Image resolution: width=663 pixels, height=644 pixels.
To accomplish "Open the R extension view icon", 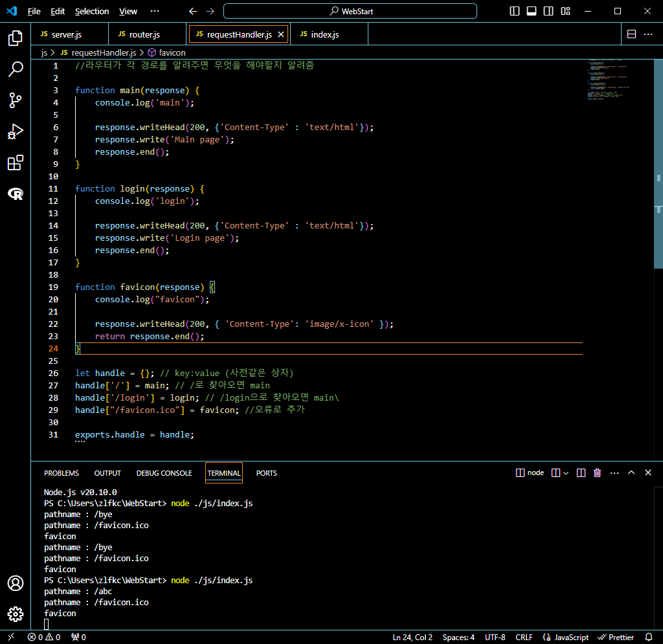I will (16, 194).
